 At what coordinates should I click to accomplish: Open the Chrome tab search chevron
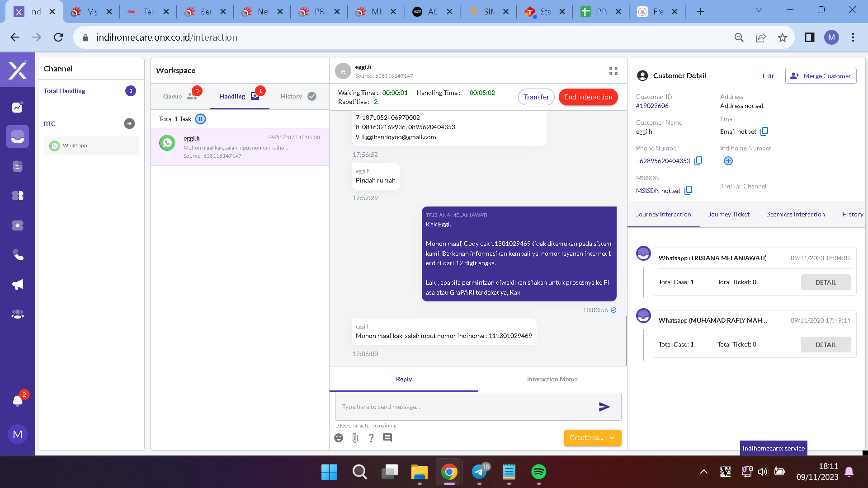click(759, 10)
